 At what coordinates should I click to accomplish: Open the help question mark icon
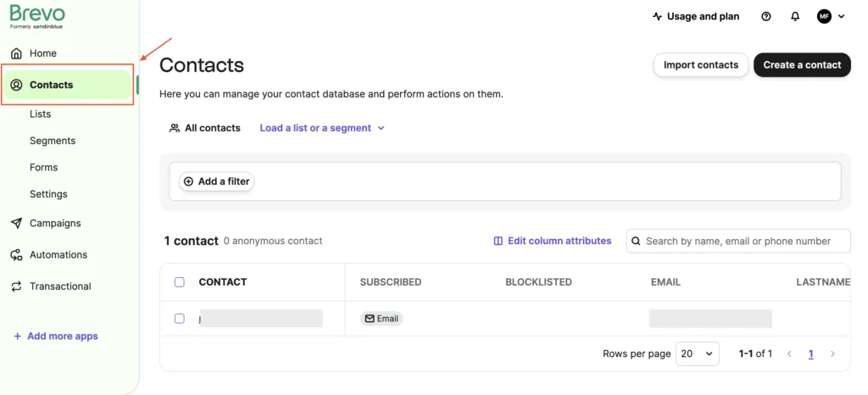766,16
